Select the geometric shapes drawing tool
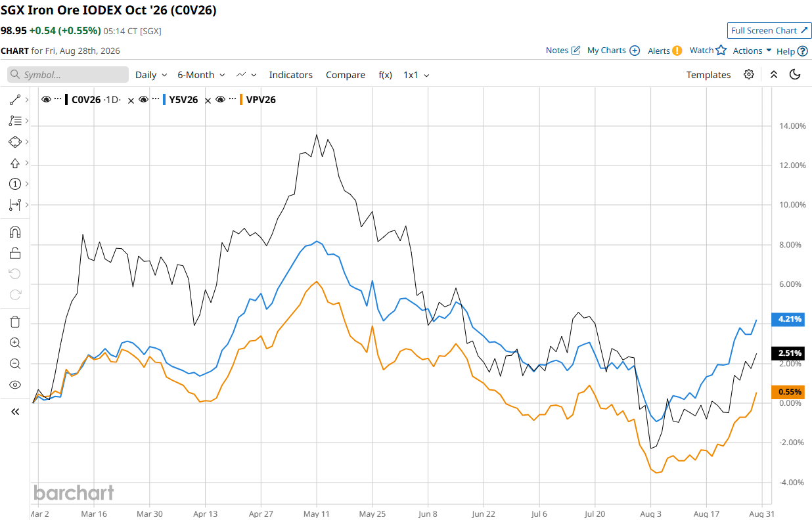The width and height of the screenshot is (812, 520). click(x=15, y=142)
